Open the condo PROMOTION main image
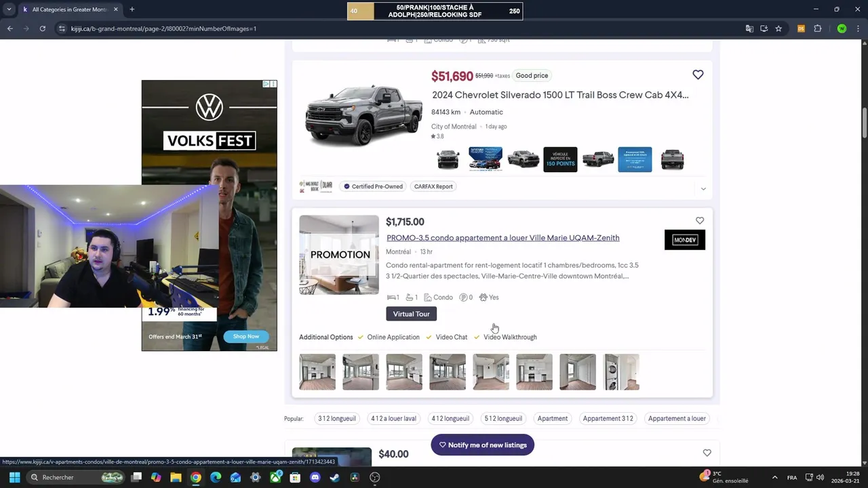 coord(339,255)
